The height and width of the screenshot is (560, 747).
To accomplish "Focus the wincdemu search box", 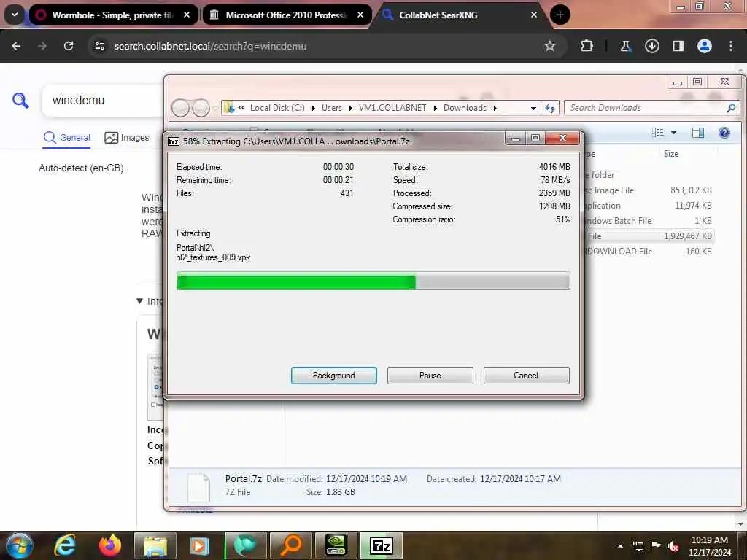I will [102, 101].
